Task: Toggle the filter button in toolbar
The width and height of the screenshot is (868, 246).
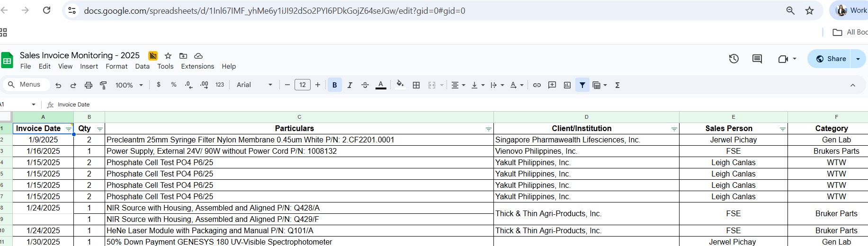Action: click(x=582, y=85)
